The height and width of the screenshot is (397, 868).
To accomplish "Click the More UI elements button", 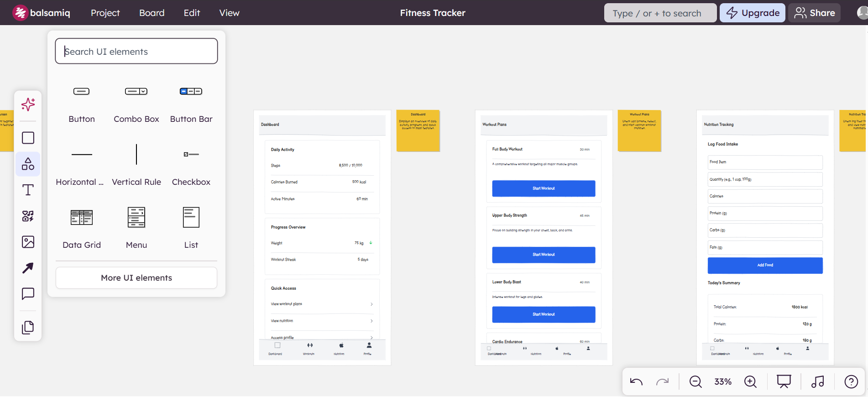I will (x=136, y=278).
